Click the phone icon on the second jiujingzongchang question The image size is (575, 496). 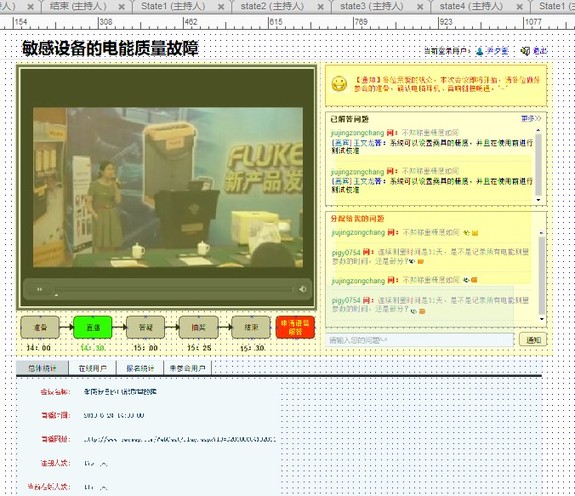[466, 280]
